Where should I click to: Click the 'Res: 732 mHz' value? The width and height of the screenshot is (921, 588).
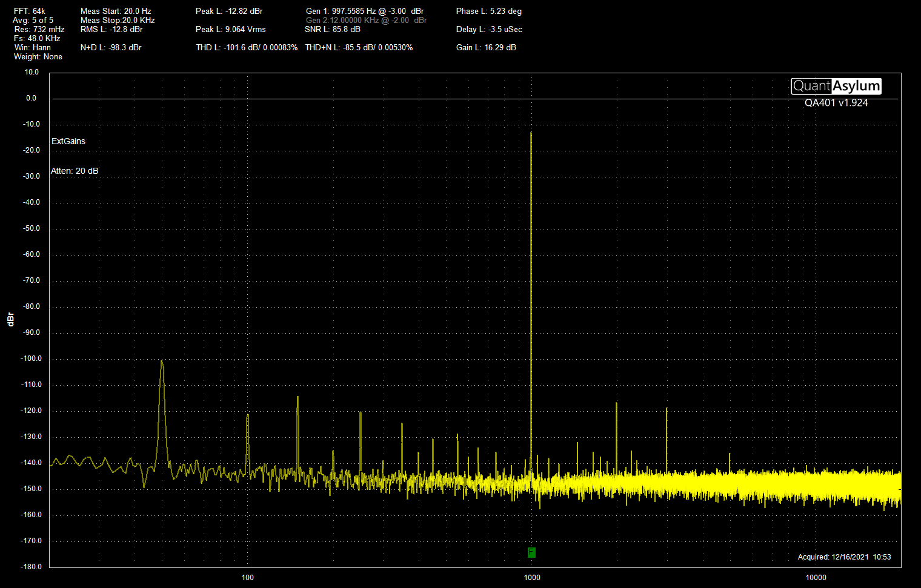pos(39,29)
